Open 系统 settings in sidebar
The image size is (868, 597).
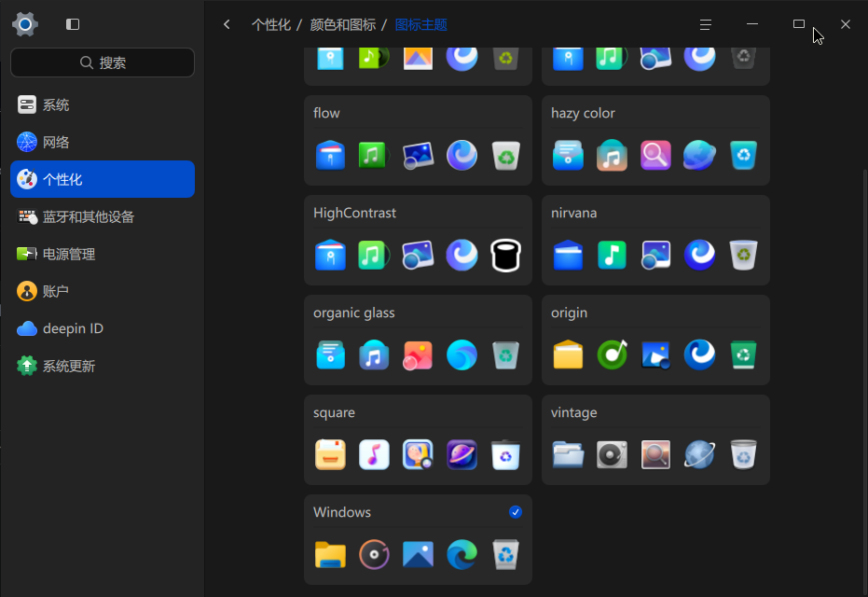(x=103, y=105)
